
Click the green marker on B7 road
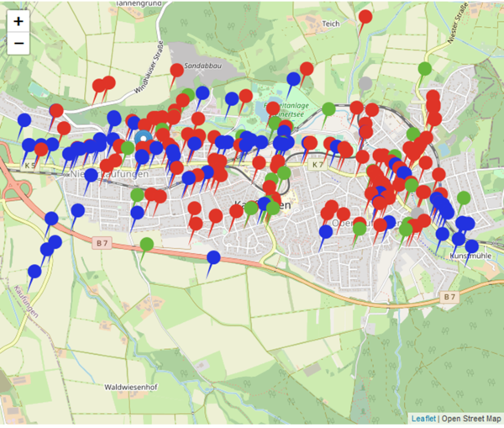coord(147,246)
